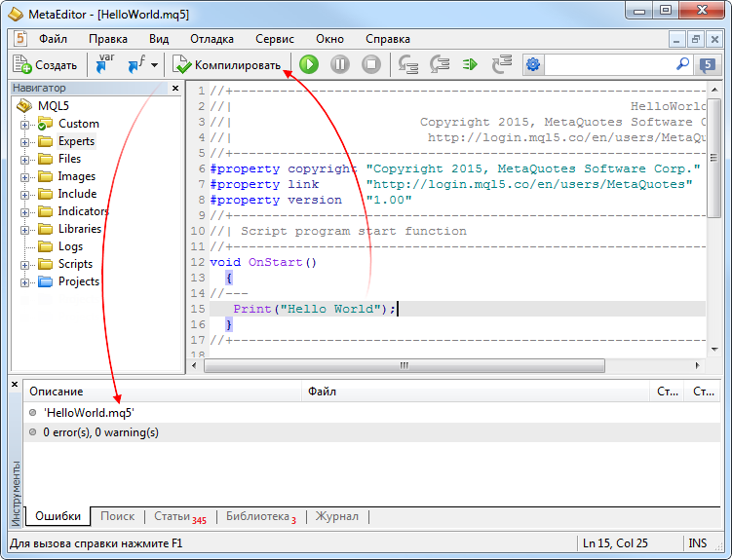Click the toolbar search input field
The image size is (732, 560).
click(608, 64)
